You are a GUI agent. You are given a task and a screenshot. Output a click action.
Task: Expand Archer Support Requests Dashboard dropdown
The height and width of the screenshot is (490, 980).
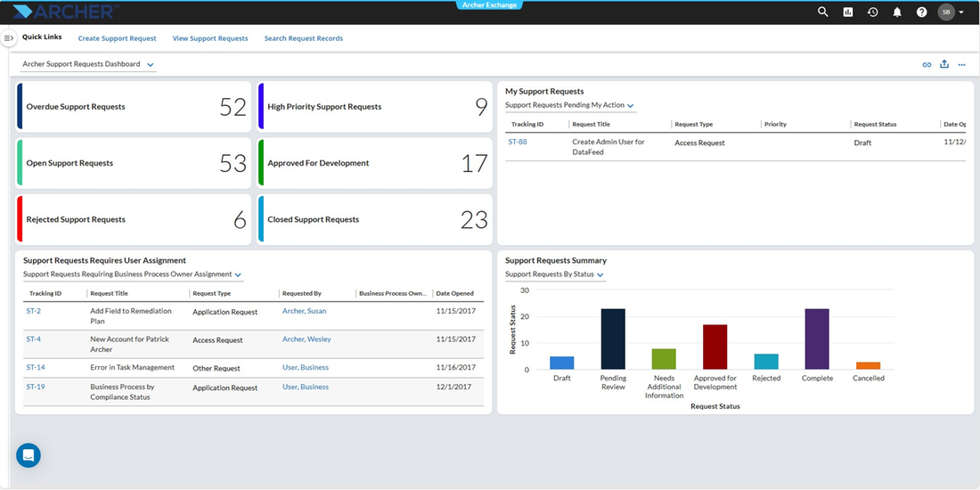tap(88, 64)
